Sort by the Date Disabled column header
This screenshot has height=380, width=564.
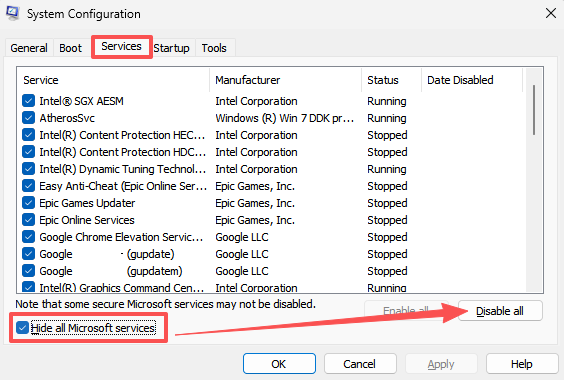coord(472,80)
